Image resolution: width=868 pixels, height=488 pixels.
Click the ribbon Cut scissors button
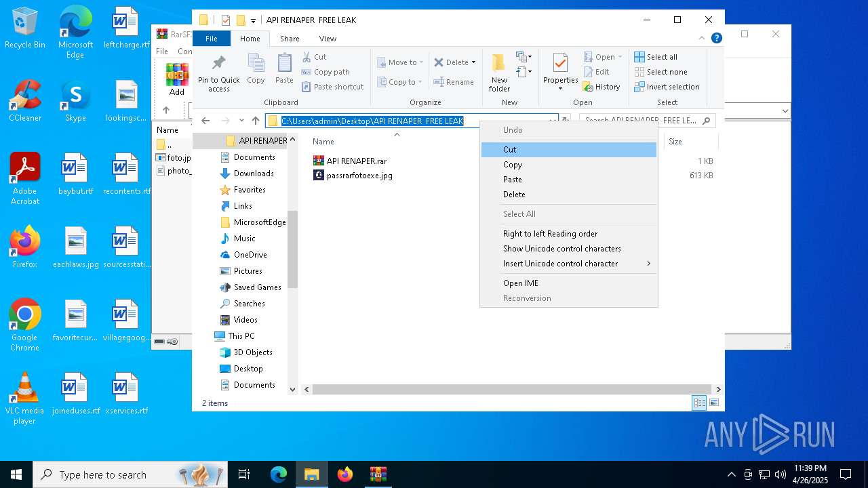click(314, 57)
